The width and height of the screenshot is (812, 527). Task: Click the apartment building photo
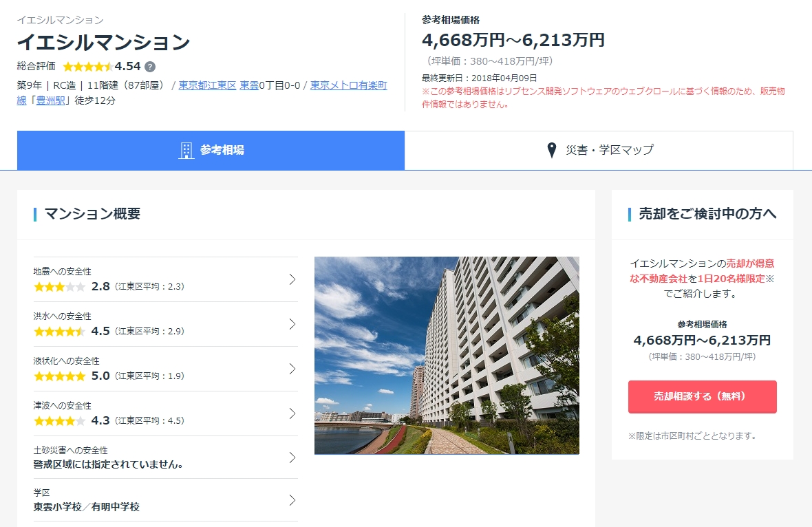[x=447, y=356]
